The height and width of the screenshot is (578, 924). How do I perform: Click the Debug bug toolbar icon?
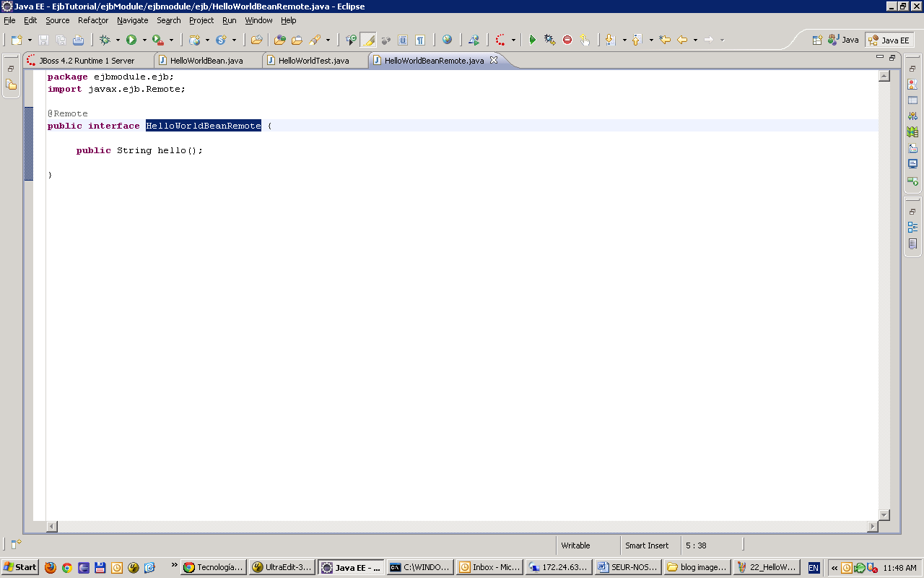[105, 40]
